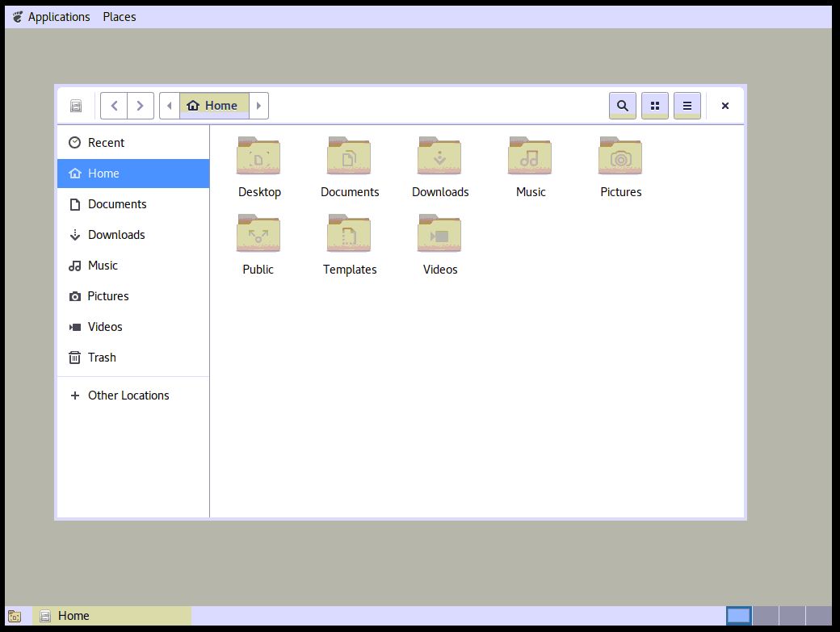
Task: Open the Places menu
Action: [x=120, y=17]
